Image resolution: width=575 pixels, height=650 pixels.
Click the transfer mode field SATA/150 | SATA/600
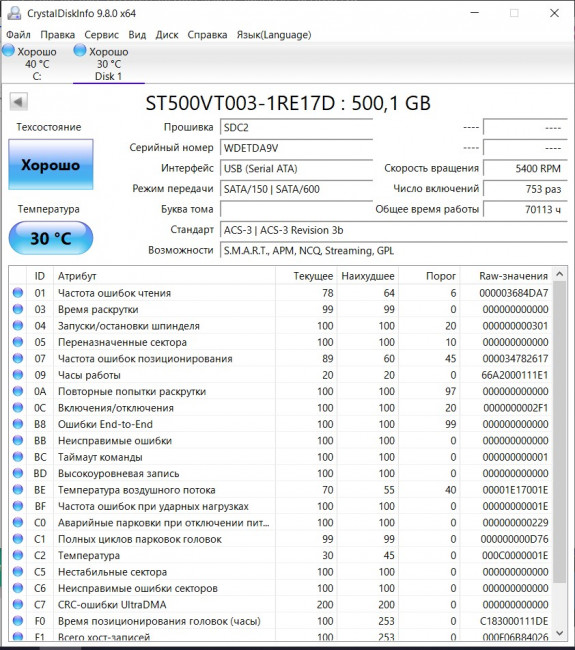[296, 189]
